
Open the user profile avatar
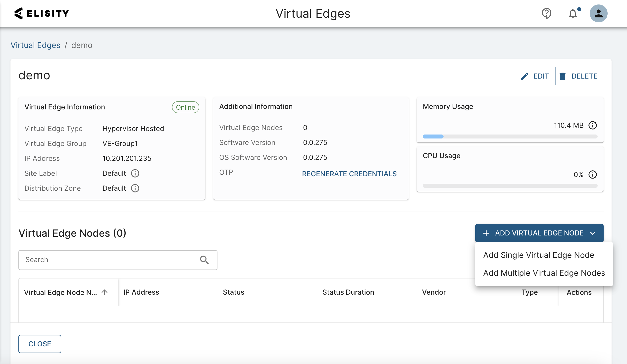[598, 13]
